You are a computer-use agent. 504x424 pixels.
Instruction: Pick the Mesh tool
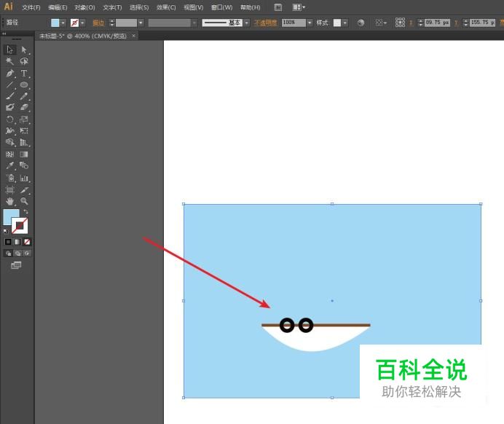9,154
